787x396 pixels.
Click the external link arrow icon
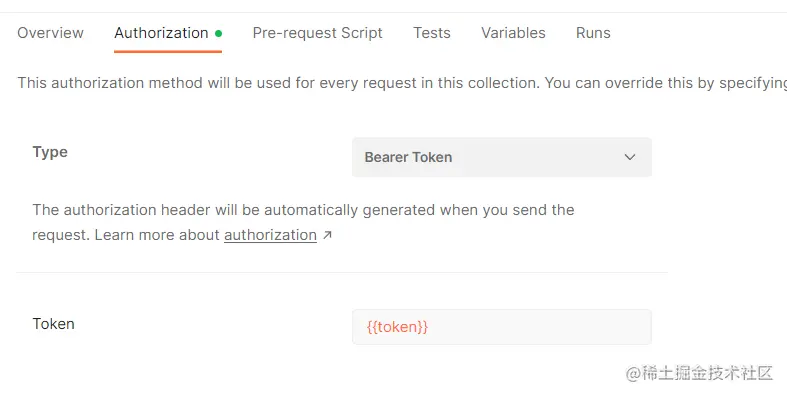(327, 234)
